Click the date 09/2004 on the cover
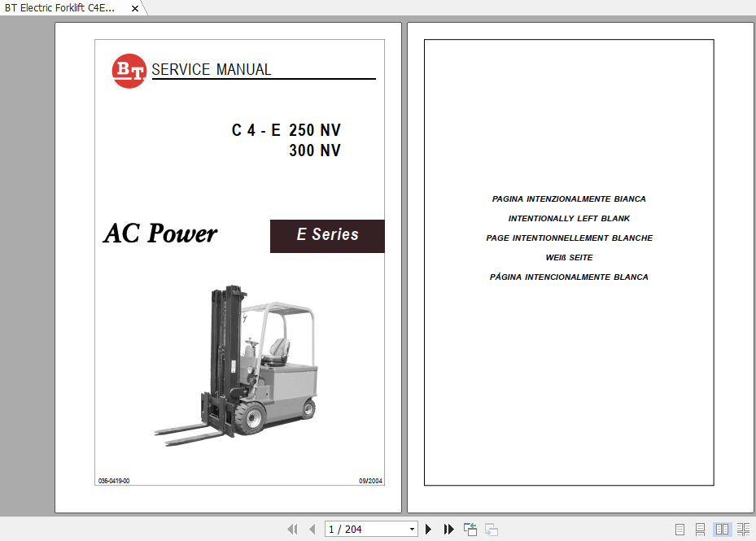The height and width of the screenshot is (541, 756). click(370, 481)
